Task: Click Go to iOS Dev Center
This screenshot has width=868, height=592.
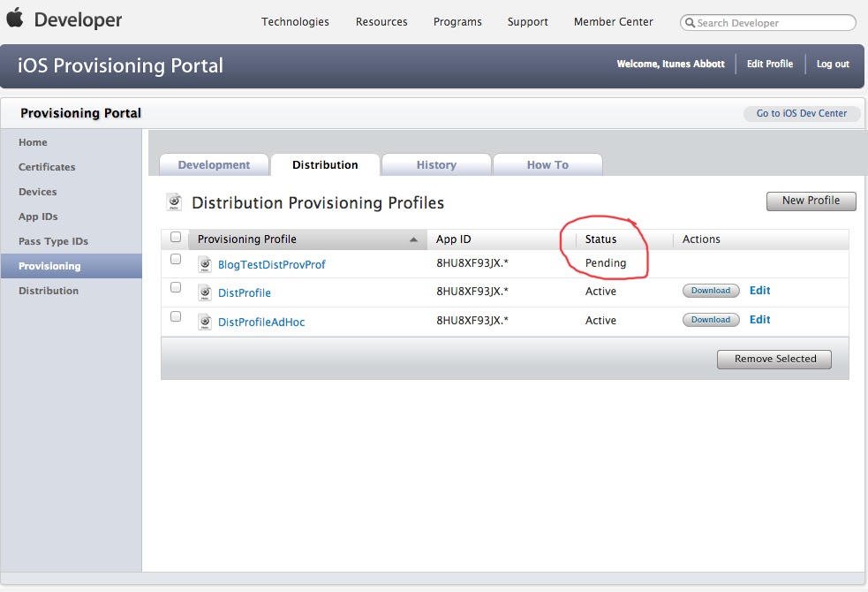Action: (x=802, y=113)
